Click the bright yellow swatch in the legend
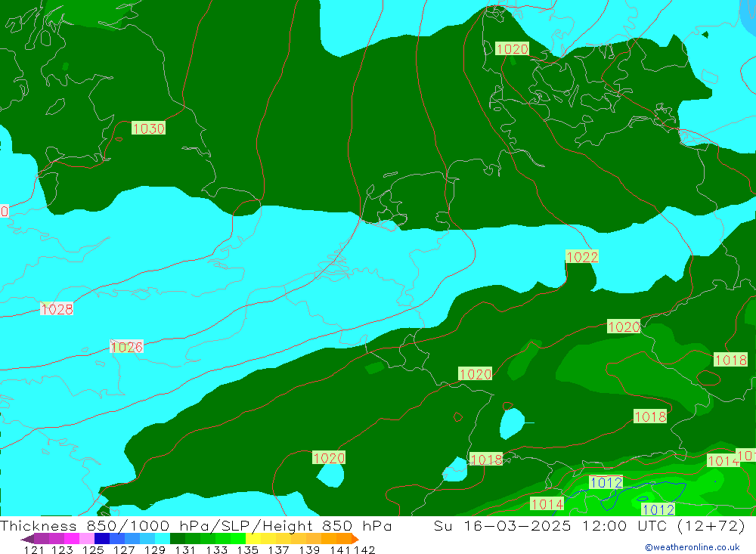Screen dimensions: 756x554 tap(253, 539)
